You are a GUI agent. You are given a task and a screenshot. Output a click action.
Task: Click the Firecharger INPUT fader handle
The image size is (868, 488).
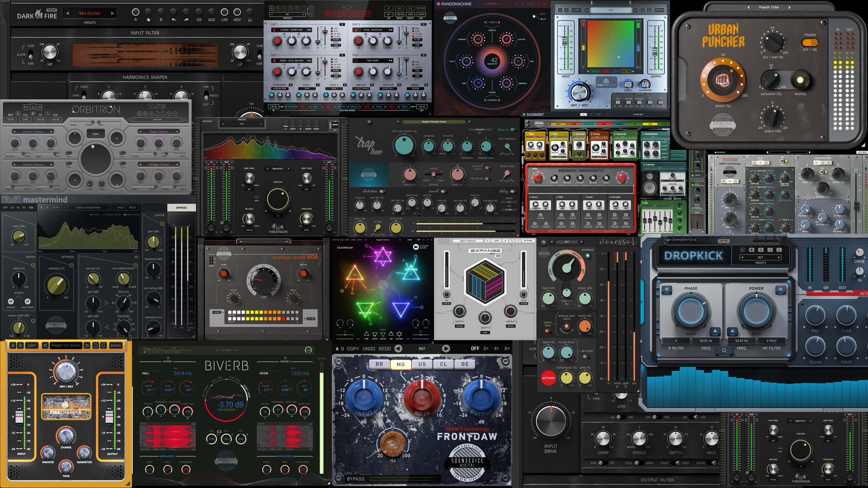(x=19, y=417)
